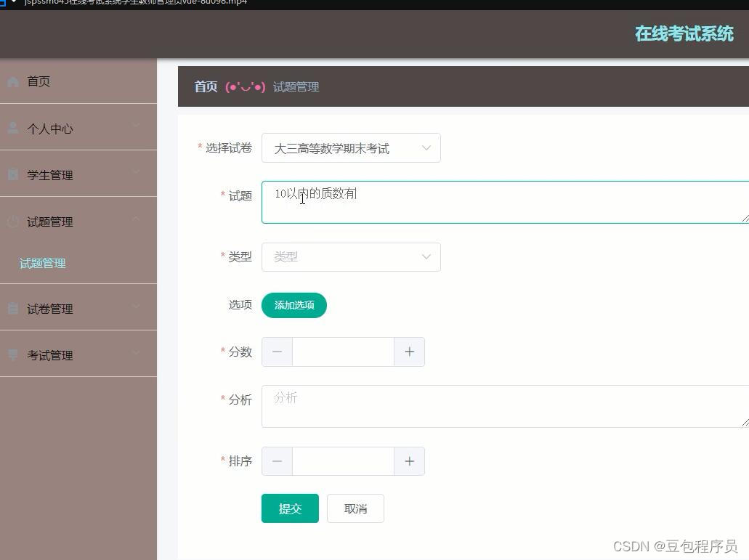This screenshot has height=560, width=749.
Task: Click the person icon next to 个人中心
Action: [12, 128]
